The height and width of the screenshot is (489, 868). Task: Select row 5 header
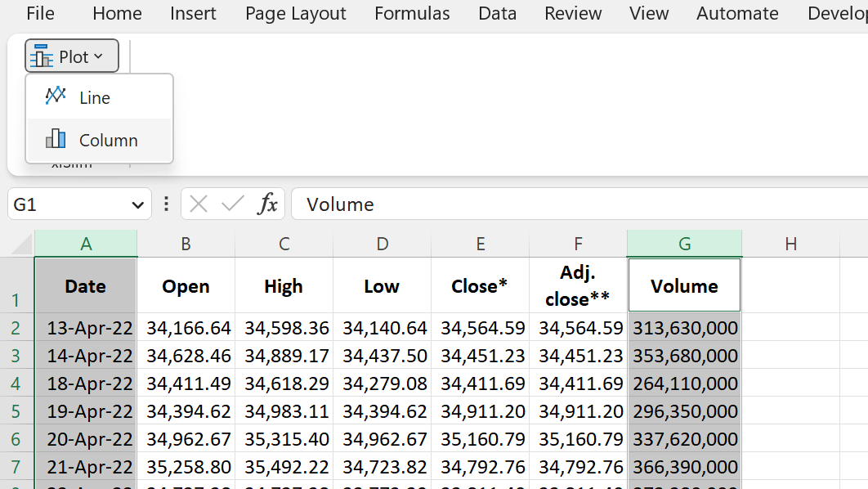(16, 411)
